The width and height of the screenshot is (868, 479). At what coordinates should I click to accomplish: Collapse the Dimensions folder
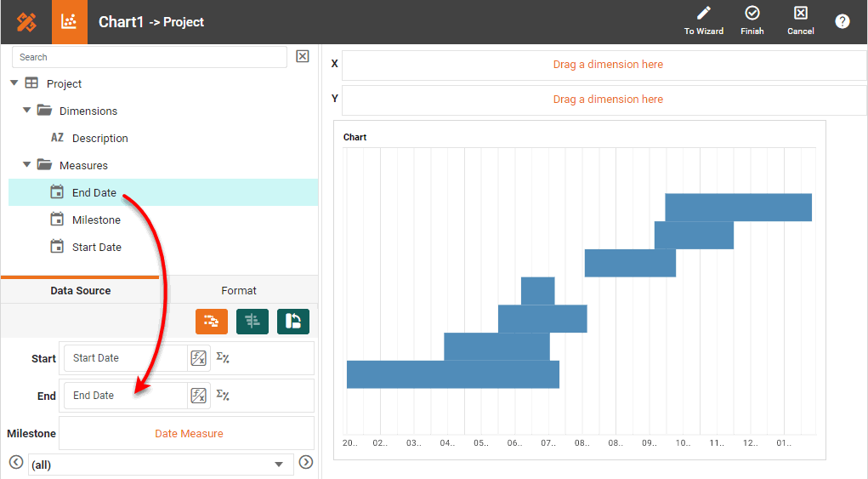click(x=27, y=111)
